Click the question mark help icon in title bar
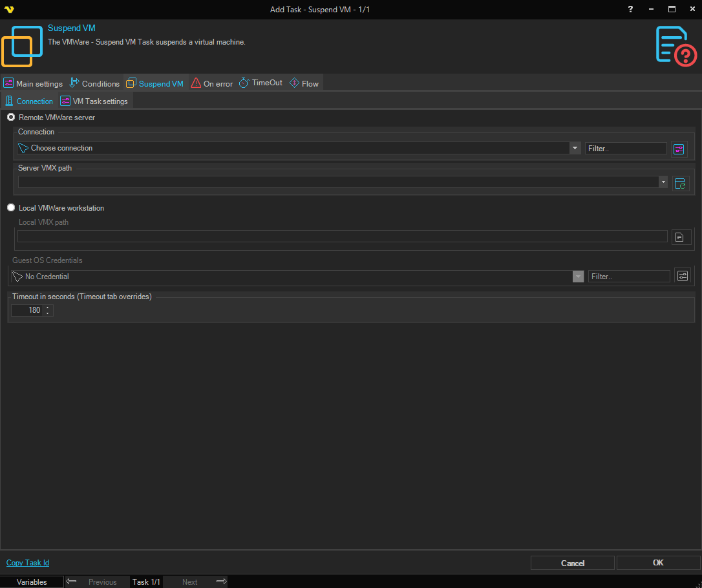702x588 pixels. (x=631, y=9)
